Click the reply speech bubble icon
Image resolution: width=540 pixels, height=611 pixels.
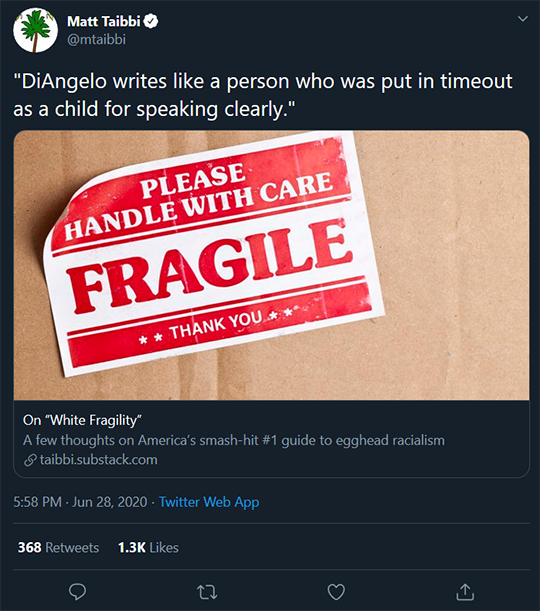77,592
